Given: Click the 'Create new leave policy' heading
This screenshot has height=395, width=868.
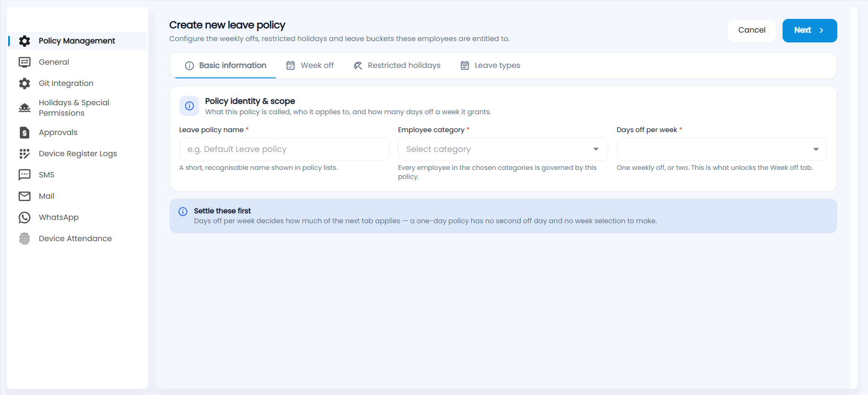Looking at the screenshot, I should [x=227, y=25].
